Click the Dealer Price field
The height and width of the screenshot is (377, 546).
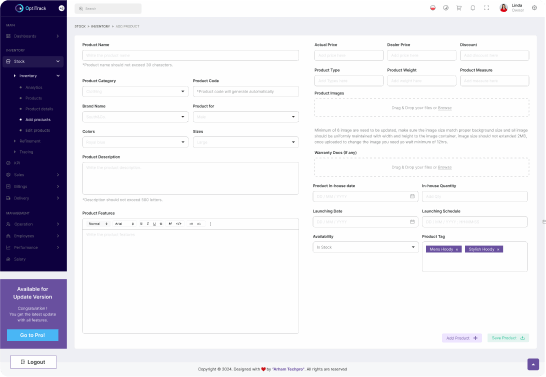421,55
